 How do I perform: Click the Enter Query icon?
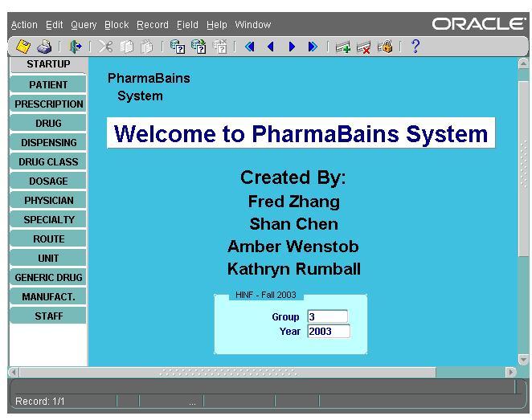pyautogui.click(x=178, y=47)
